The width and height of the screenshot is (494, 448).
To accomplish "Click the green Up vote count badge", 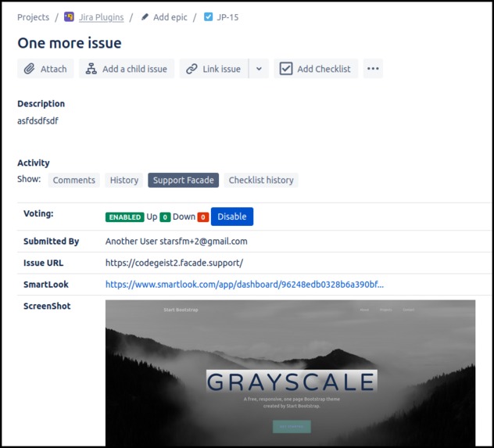I will pyautogui.click(x=165, y=217).
